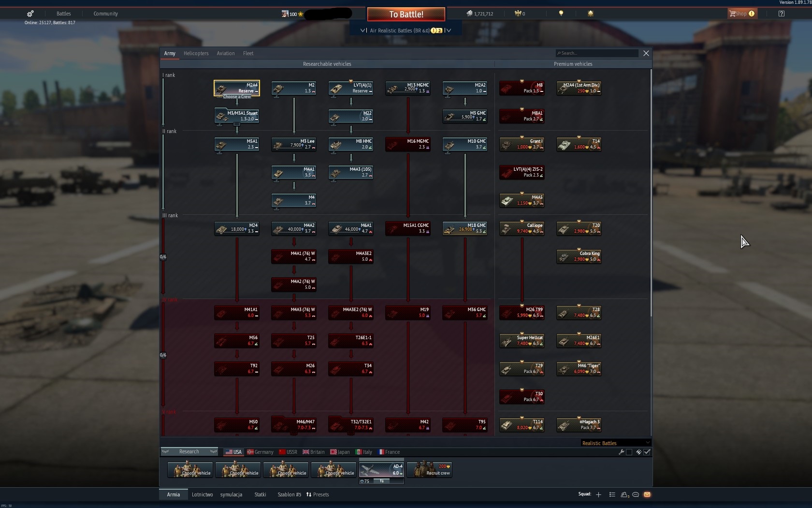Open the Community menu

click(106, 14)
